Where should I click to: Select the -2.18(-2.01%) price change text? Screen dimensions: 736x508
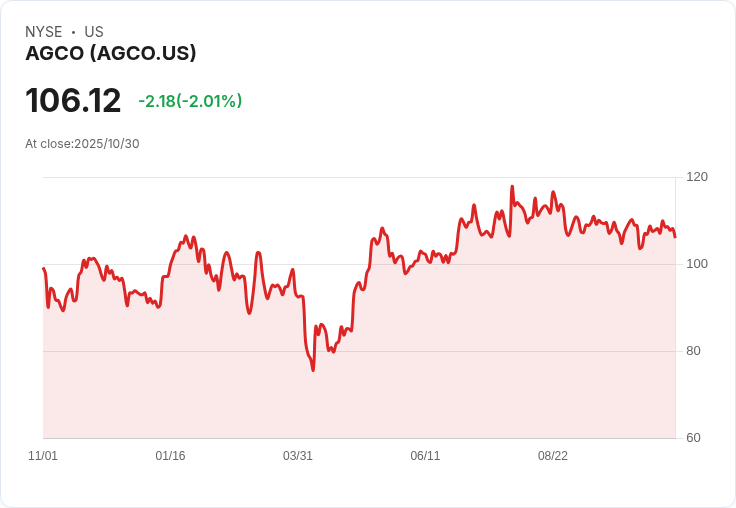point(190,101)
